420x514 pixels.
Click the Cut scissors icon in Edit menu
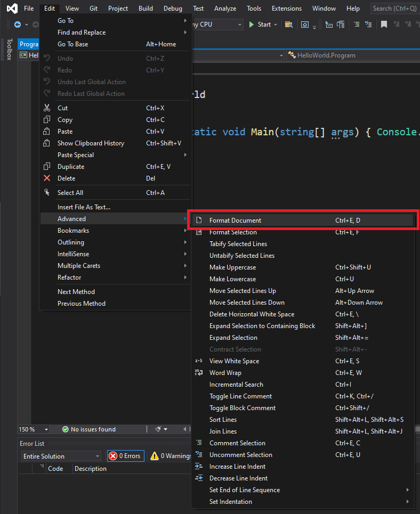pos(47,108)
